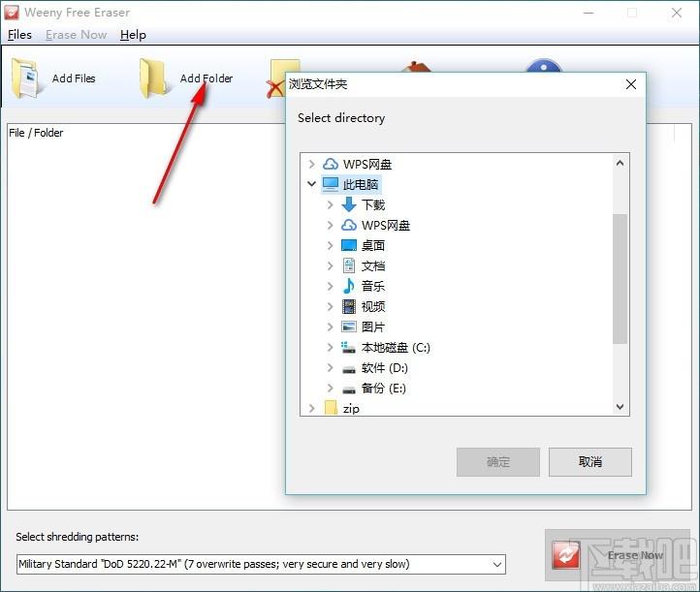Image resolution: width=700 pixels, height=592 pixels.
Task: Click the 确定 button
Action: [497, 462]
